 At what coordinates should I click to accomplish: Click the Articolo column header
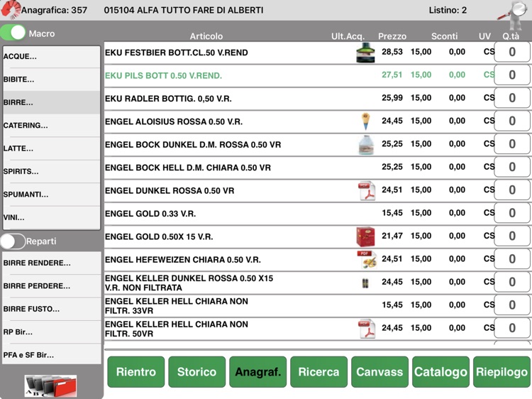pos(206,36)
